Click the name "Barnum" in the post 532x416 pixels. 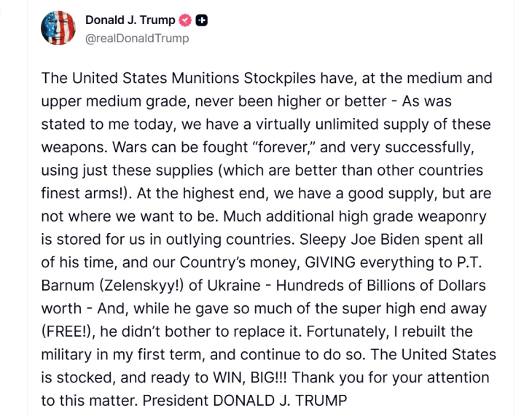71,285
